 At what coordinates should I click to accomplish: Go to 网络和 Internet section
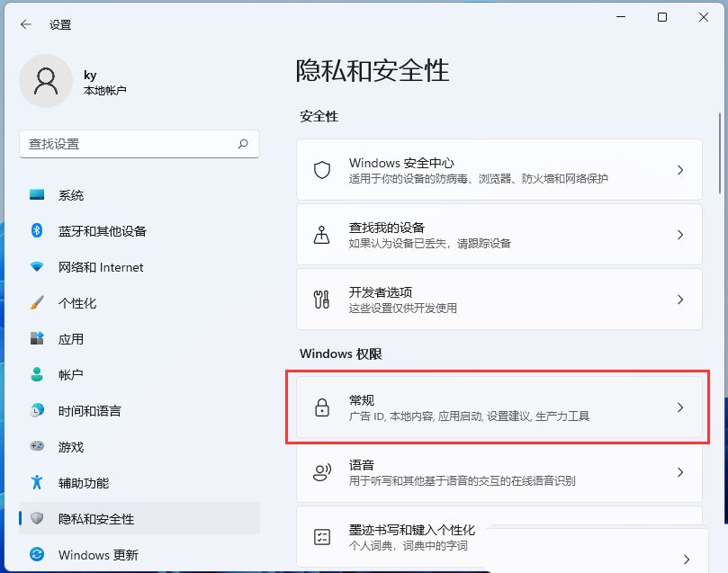tap(101, 267)
